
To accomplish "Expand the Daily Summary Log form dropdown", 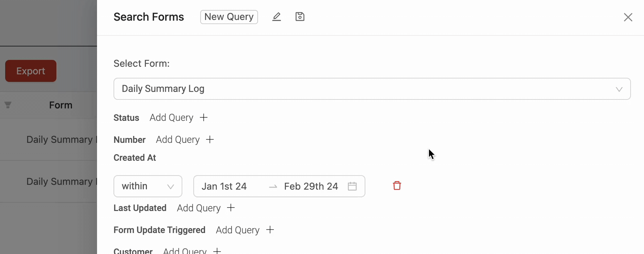I will click(x=372, y=89).
